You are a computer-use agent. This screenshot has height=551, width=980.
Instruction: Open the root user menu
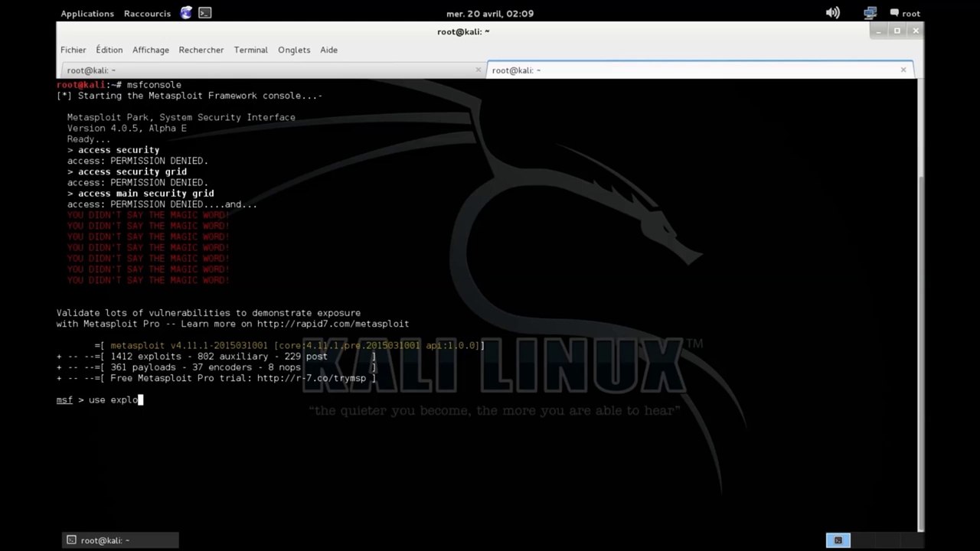pyautogui.click(x=905, y=13)
